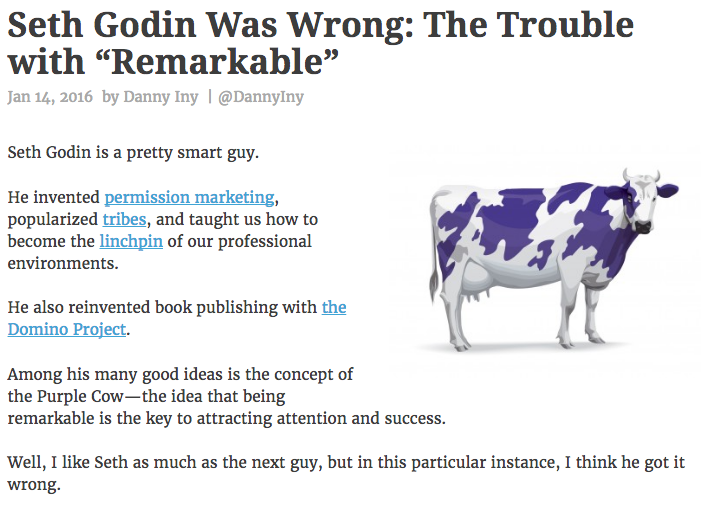The width and height of the screenshot is (710, 510).
Task: Click the word "by" before the author name
Action: coord(110,97)
